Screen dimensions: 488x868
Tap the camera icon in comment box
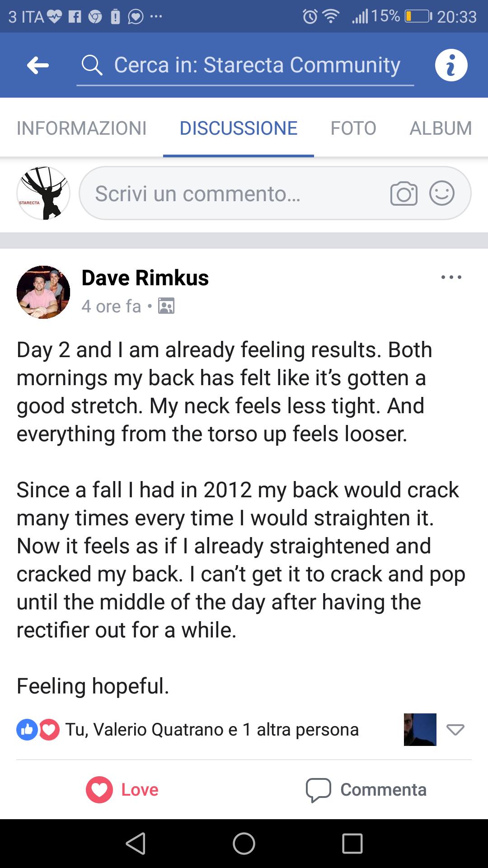(x=404, y=194)
